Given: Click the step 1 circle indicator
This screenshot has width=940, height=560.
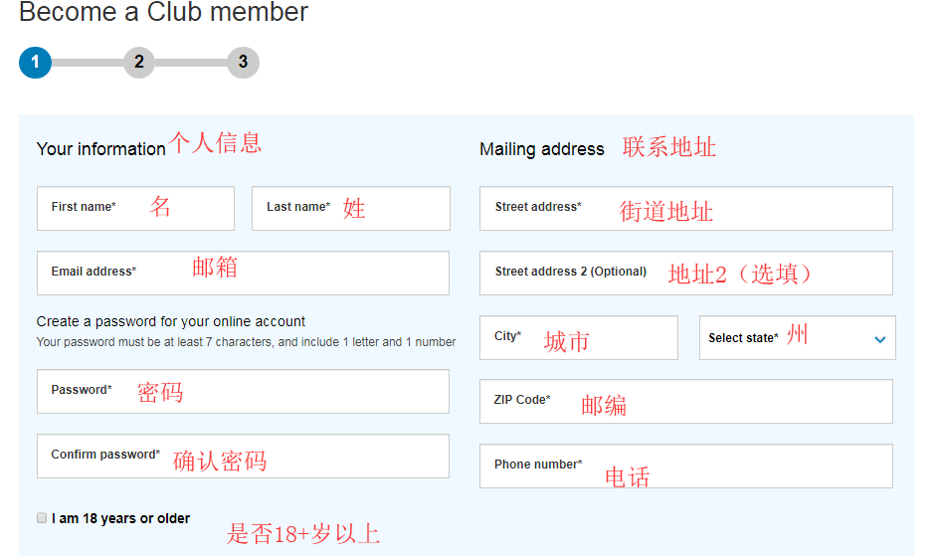Looking at the screenshot, I should point(35,62).
